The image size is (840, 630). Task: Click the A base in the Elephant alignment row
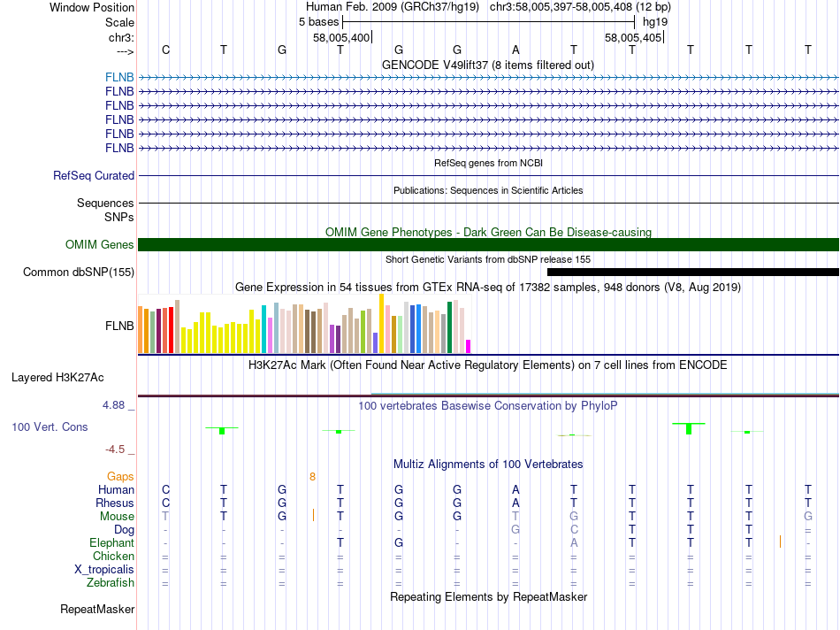pyautogui.click(x=574, y=543)
